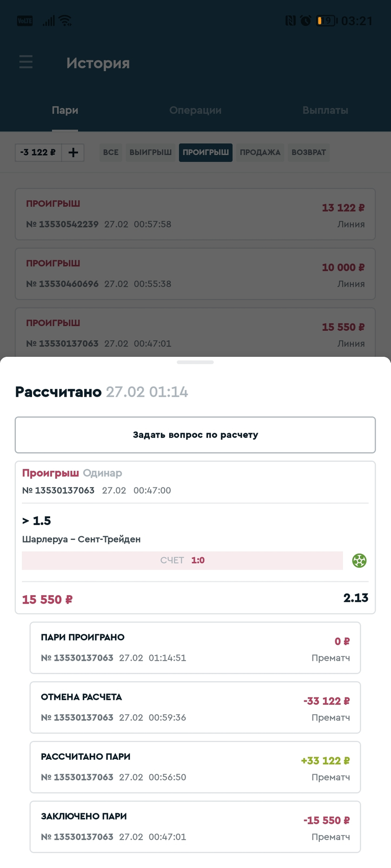Tap the -3 122 ₽ balance button
Screen dimensions: 391x868
pos(38,152)
